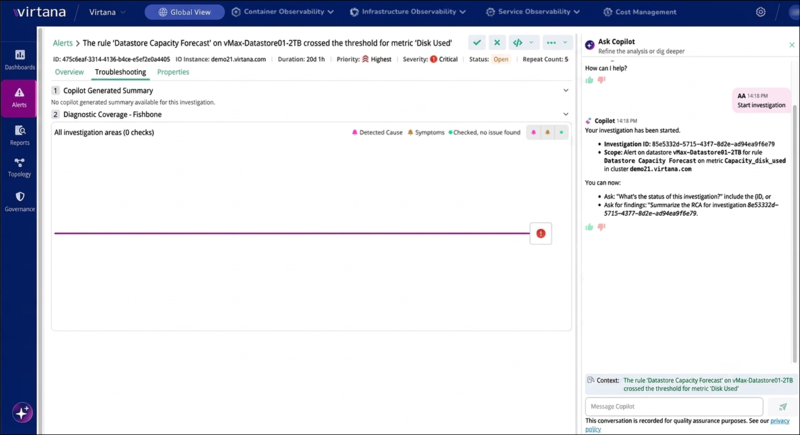Click the Copilot chat scrollbar

click(795, 234)
